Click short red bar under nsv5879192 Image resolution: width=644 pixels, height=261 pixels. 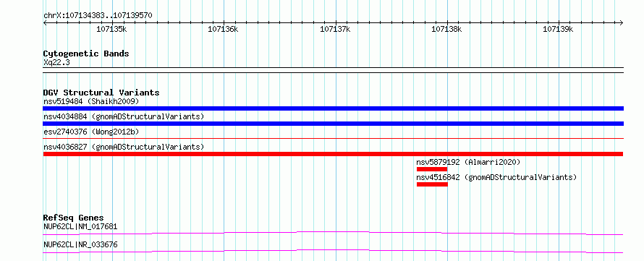coord(432,169)
